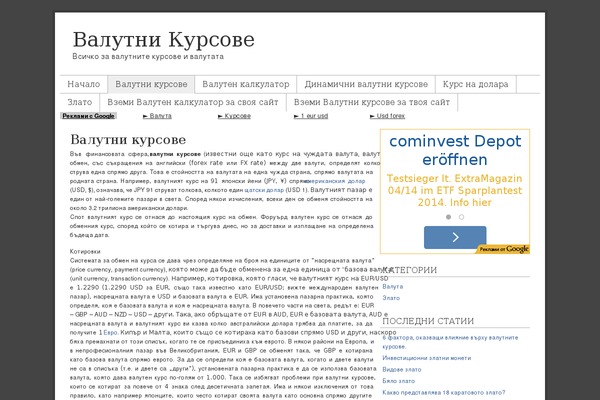Open article 6 фактора, оказващи влияние
The image size is (600, 400).
pyautogui.click(x=450, y=342)
